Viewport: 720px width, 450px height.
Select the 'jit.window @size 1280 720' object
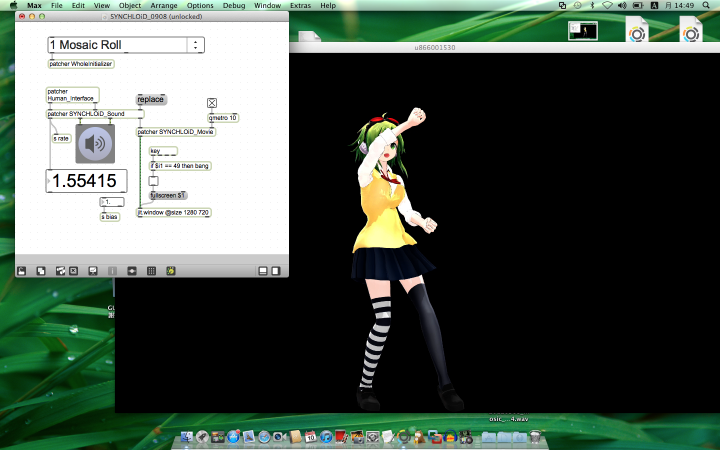(x=174, y=213)
